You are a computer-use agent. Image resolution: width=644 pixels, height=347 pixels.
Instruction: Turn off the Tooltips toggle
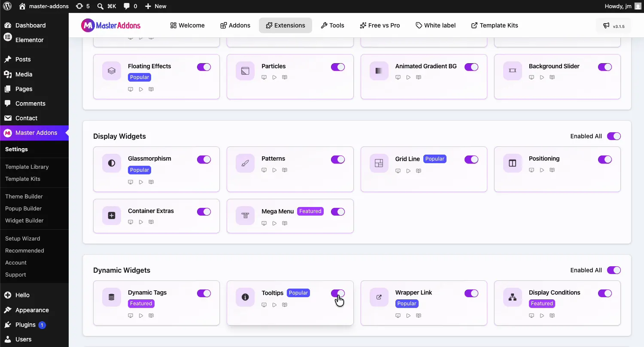[x=338, y=293]
